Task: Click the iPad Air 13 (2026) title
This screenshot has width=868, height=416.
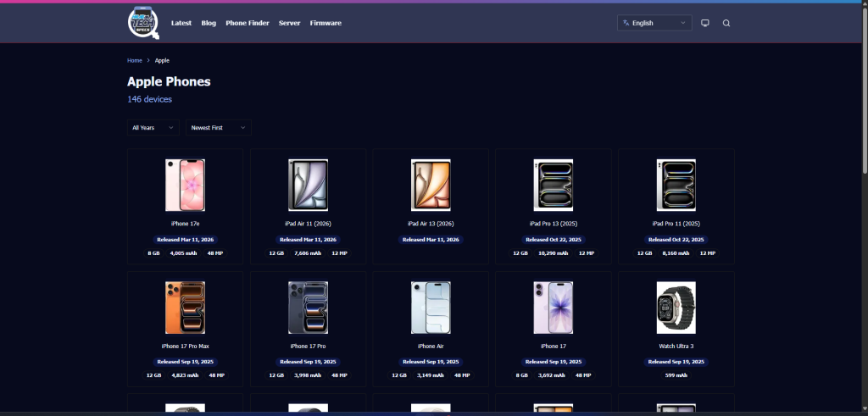Action: [431, 224]
